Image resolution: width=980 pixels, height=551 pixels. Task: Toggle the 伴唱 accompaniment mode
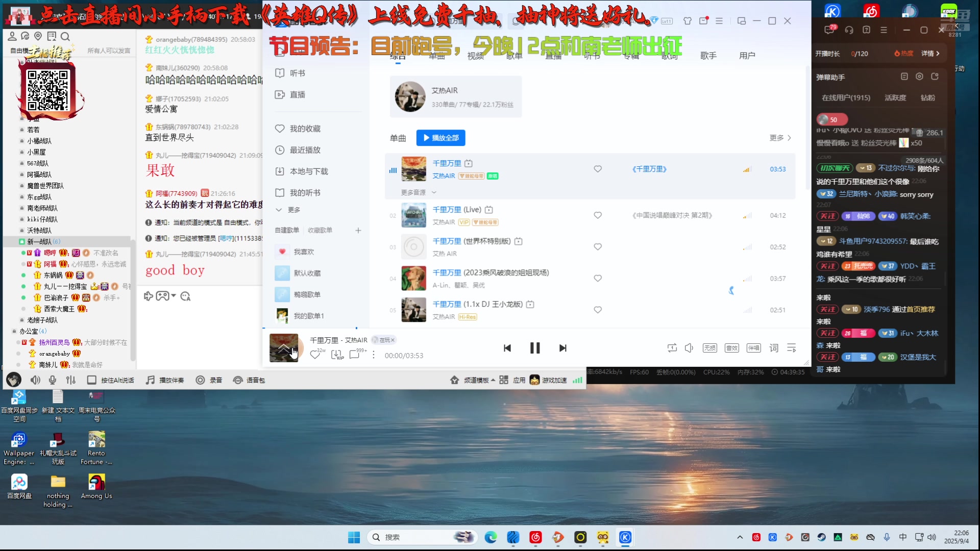pyautogui.click(x=753, y=348)
